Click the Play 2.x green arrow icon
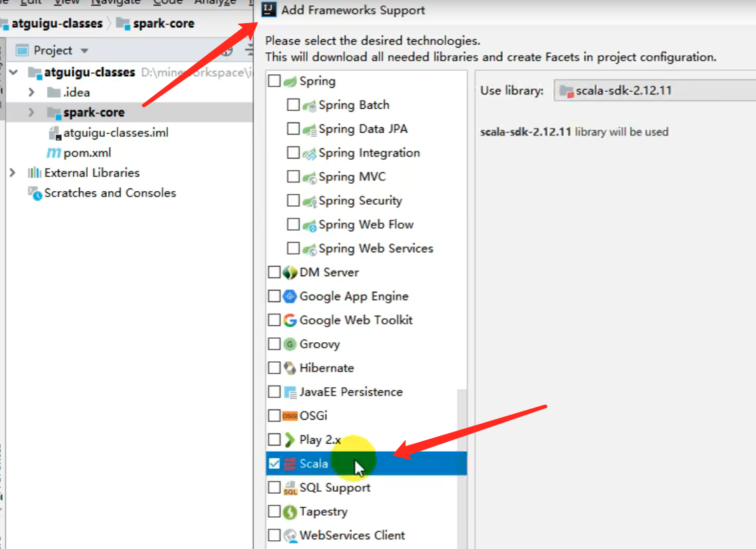Viewport: 756px width, 549px height. tap(289, 439)
